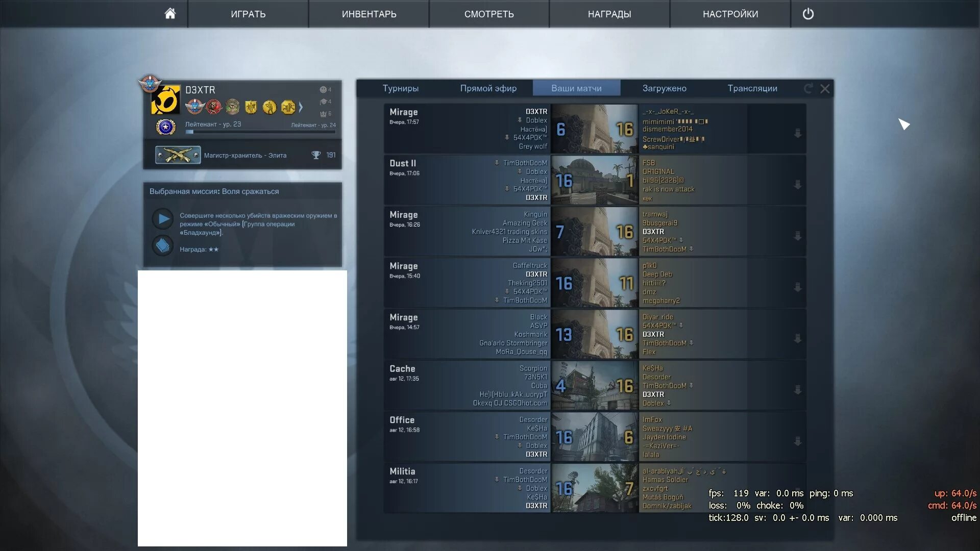Select the red bloodhound operation coin
The height and width of the screenshot is (551, 980).
point(214,107)
